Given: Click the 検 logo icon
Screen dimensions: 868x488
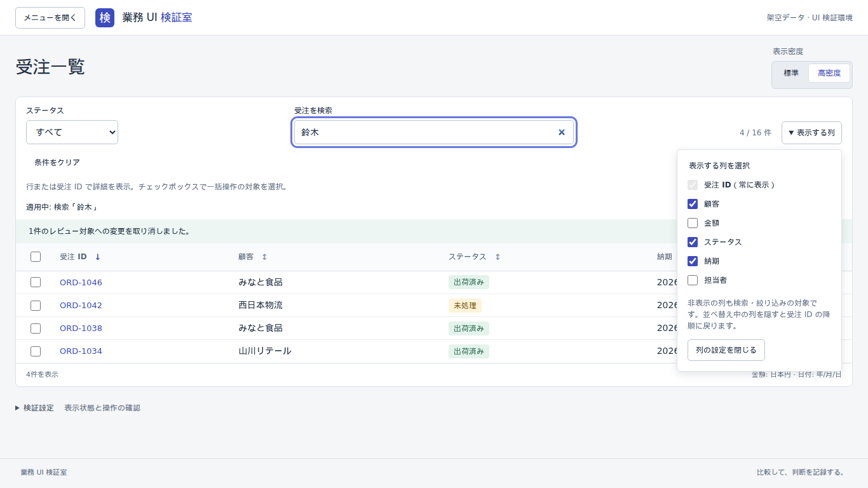Looking at the screenshot, I should click(105, 18).
